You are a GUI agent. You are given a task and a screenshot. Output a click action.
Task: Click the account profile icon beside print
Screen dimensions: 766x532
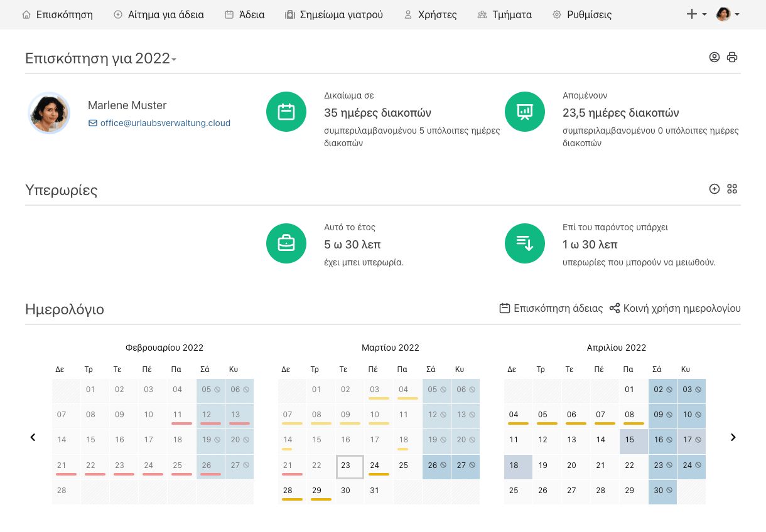[715, 57]
